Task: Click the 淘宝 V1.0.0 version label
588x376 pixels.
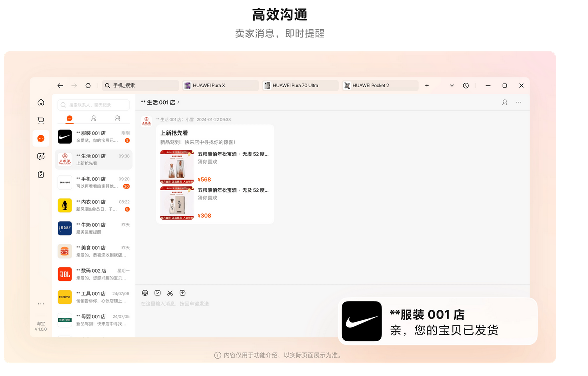Action: 41,326
